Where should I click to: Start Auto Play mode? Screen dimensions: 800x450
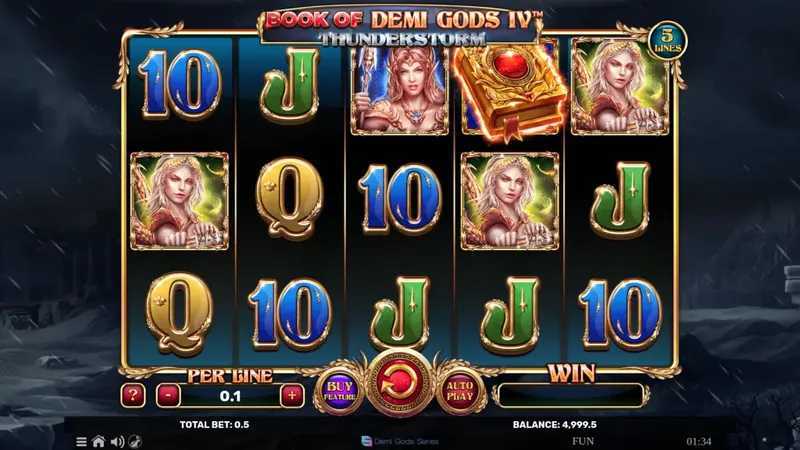(x=460, y=391)
